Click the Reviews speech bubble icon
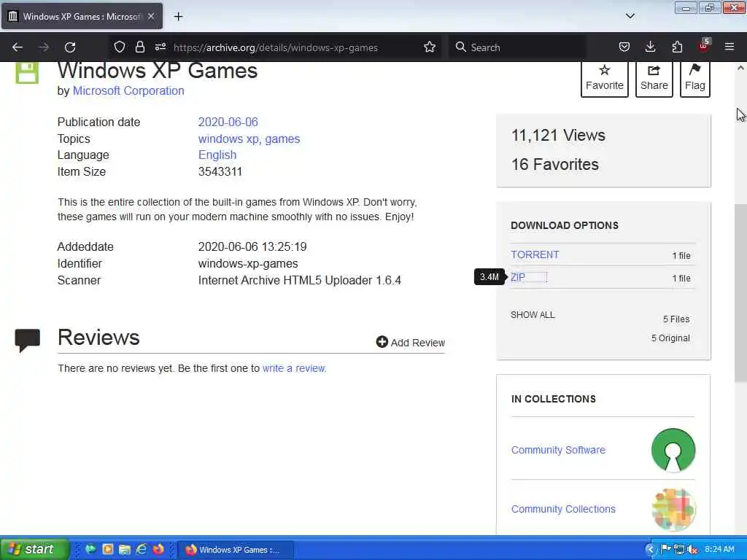The width and height of the screenshot is (747, 560). coord(27,340)
